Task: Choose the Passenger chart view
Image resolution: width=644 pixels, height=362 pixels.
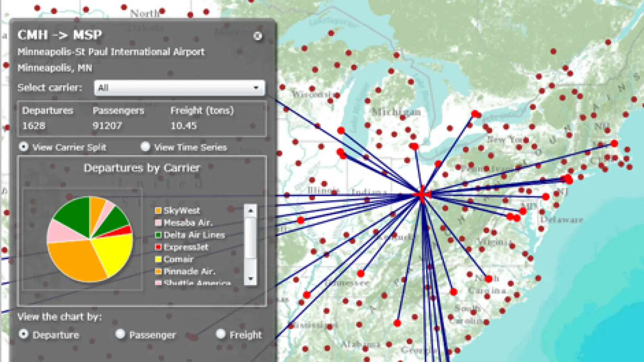Action: [x=120, y=334]
